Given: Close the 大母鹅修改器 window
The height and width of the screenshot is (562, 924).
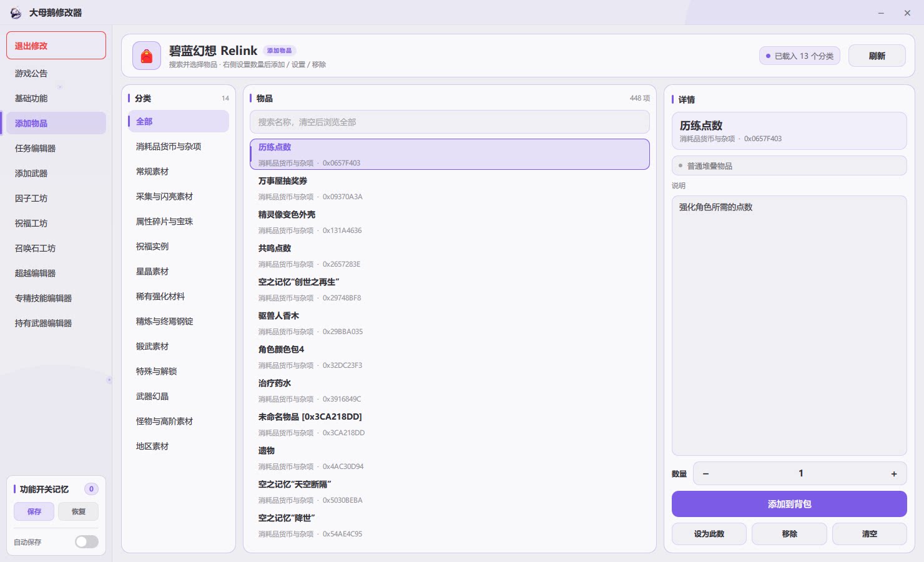Looking at the screenshot, I should click(907, 12).
